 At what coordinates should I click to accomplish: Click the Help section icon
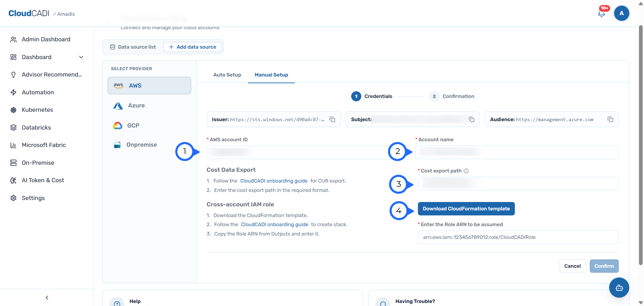click(117, 302)
